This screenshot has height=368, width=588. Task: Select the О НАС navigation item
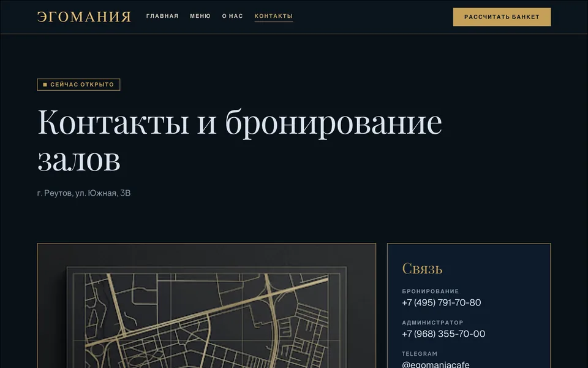(233, 16)
